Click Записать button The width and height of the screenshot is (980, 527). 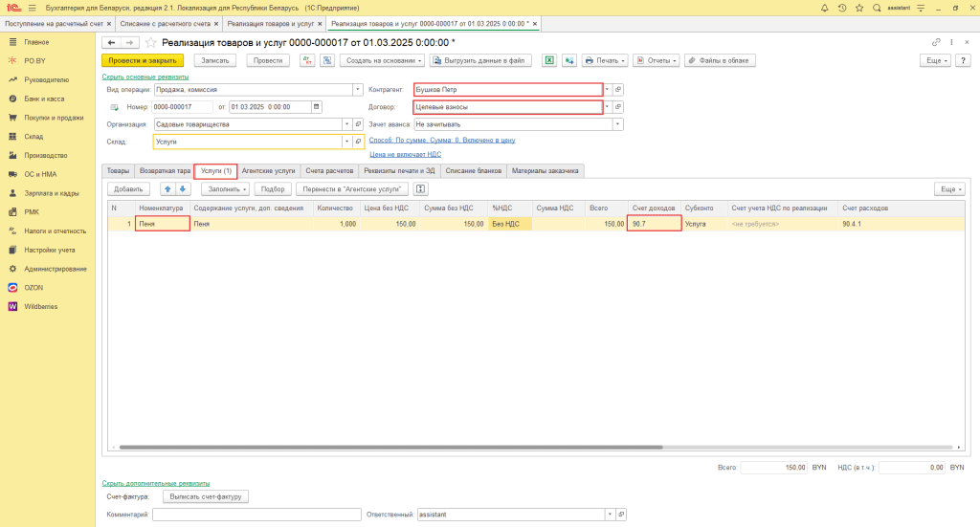215,60
